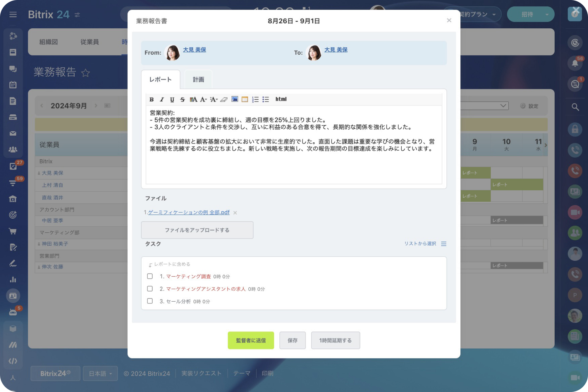
Task: Click the insert table icon in the editor toolbar
Action: coord(245,99)
